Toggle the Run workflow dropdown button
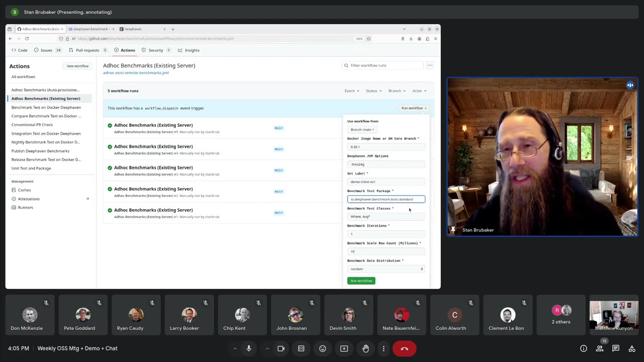 pos(414,108)
